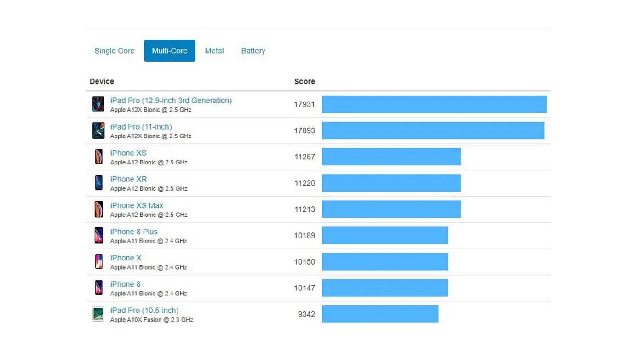Click the 17931 score value
This screenshot has width=644, height=362.
point(305,104)
